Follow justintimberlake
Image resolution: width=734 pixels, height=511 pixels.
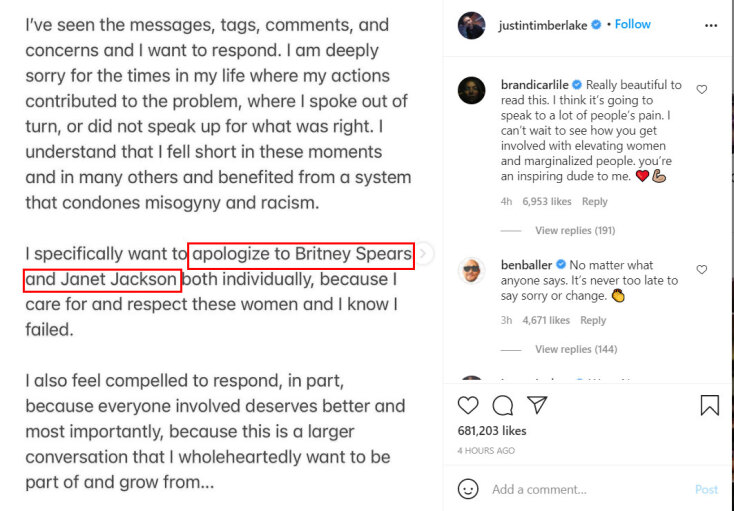pos(633,25)
